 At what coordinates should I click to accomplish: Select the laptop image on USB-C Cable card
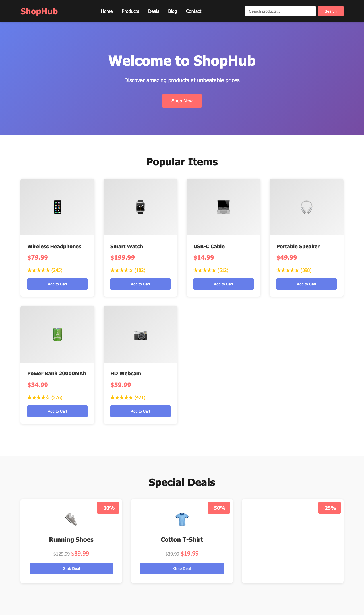(223, 207)
